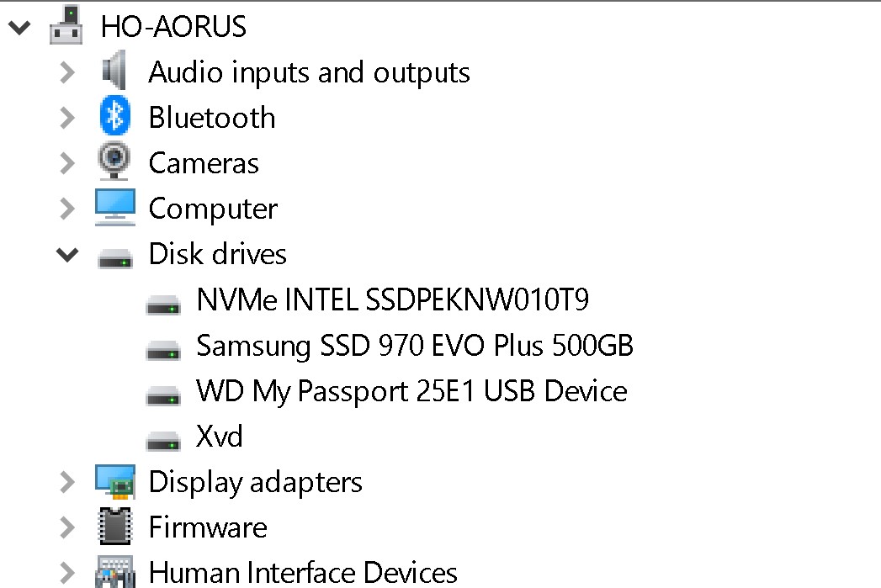Click the HO-AORUS computer root icon

[66, 25]
